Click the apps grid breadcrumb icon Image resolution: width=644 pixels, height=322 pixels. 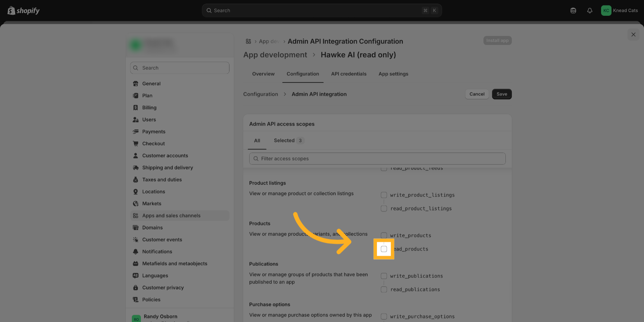pos(248,41)
